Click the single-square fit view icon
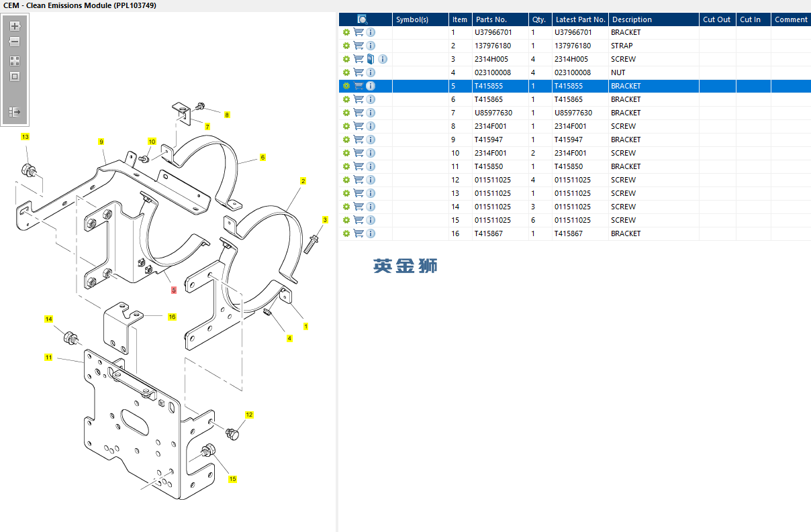811x532 pixels. [15, 76]
